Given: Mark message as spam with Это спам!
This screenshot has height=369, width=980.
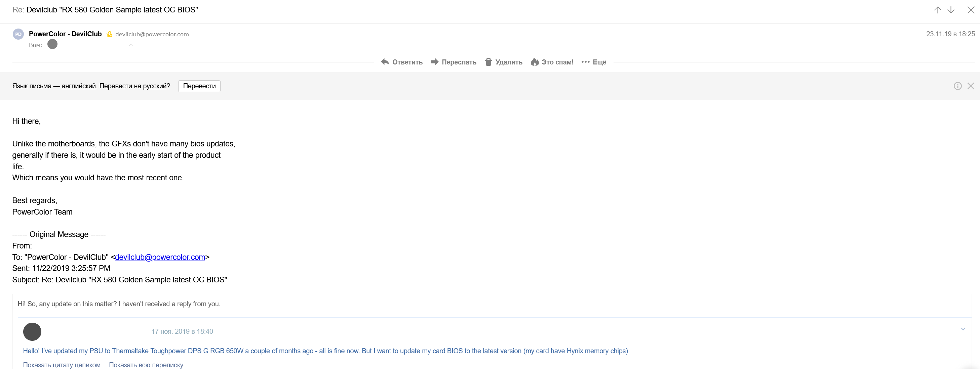Looking at the screenshot, I should tap(552, 62).
